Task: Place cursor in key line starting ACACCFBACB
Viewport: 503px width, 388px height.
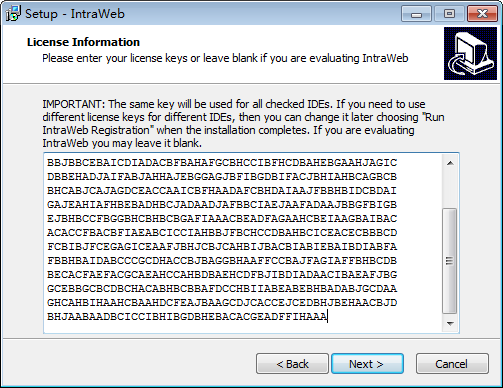Action: [x=222, y=233]
